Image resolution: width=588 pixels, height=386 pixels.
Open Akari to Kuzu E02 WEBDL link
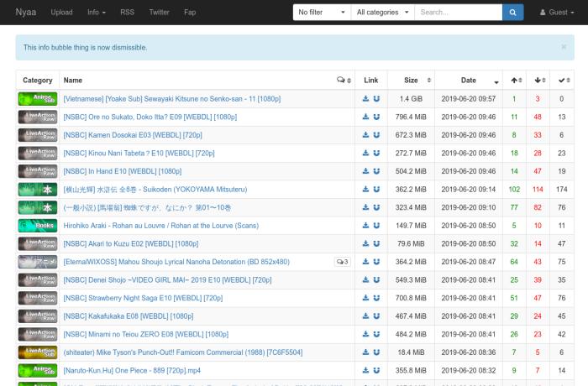[131, 243]
